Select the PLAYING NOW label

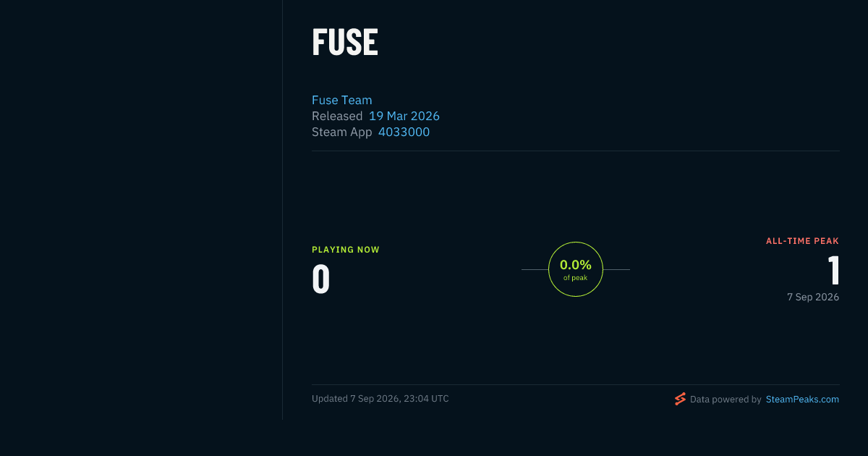coord(346,250)
